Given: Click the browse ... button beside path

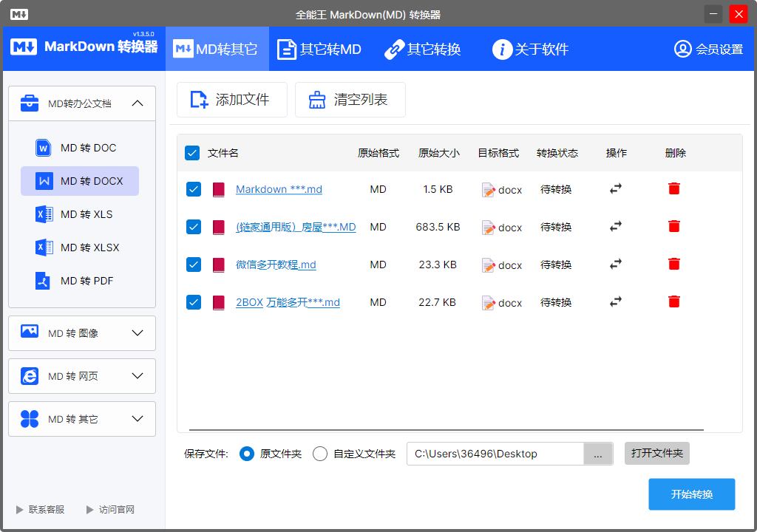Looking at the screenshot, I should point(598,454).
